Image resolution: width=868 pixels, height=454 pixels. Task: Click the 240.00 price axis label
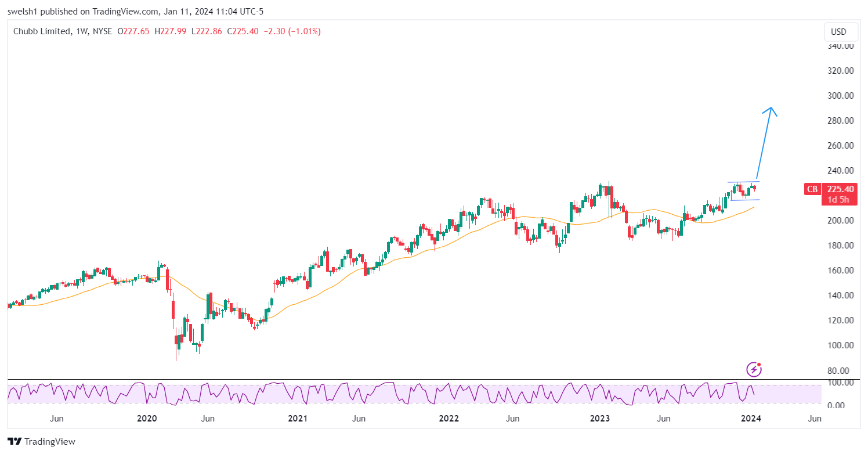pos(841,171)
